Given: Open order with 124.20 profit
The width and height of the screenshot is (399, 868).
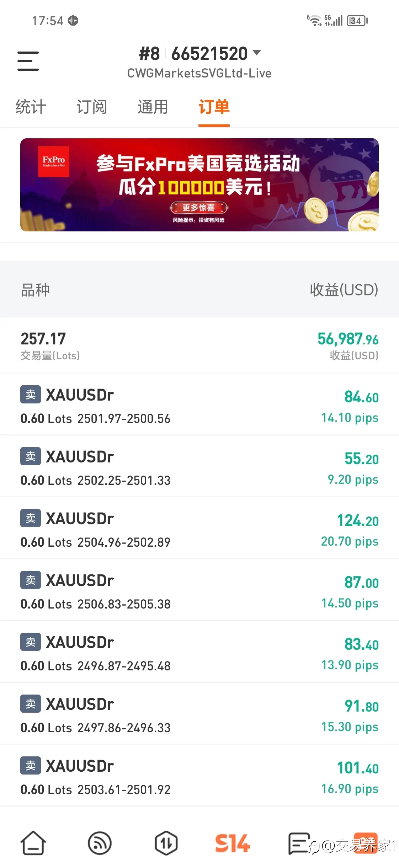Looking at the screenshot, I should [199, 528].
